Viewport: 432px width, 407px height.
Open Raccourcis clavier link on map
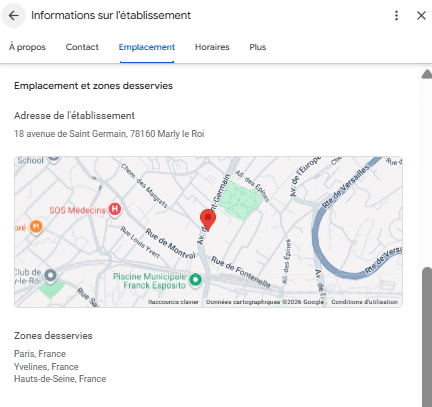pyautogui.click(x=173, y=302)
